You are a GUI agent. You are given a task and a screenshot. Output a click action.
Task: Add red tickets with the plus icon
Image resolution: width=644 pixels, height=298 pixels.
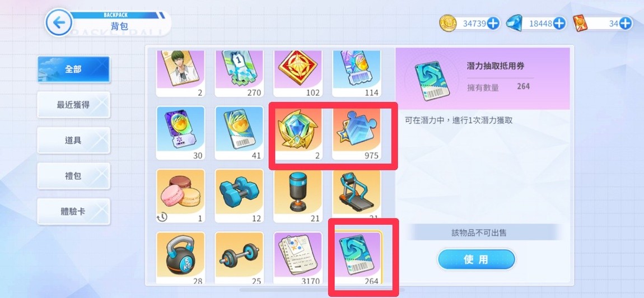pyautogui.click(x=625, y=24)
